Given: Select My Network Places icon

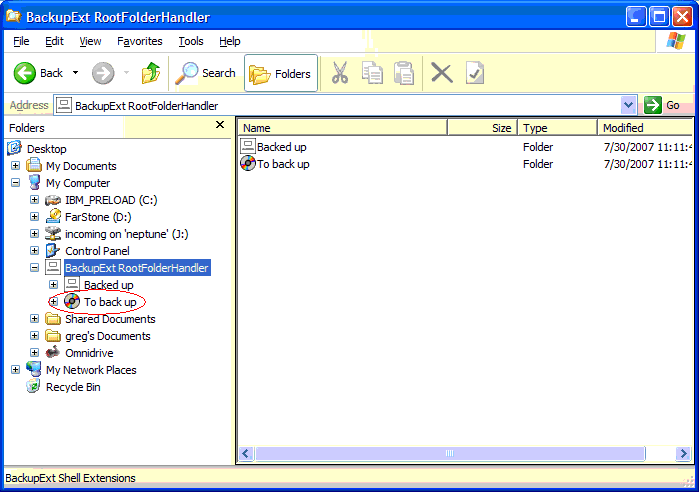Looking at the screenshot, I should coord(34,369).
